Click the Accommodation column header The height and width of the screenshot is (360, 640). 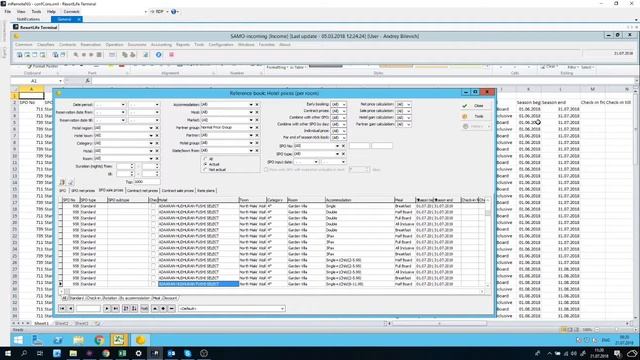pyautogui.click(x=359, y=200)
